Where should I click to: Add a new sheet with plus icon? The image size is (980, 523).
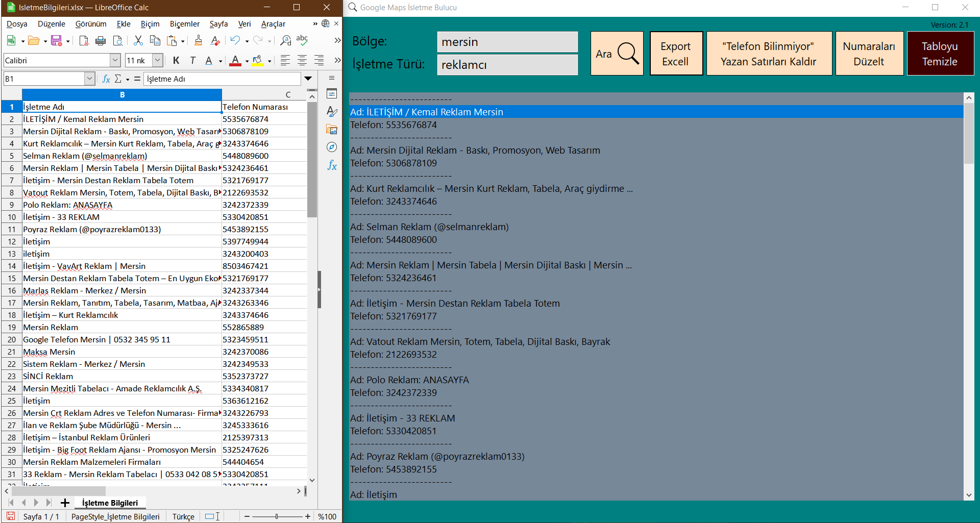65,503
